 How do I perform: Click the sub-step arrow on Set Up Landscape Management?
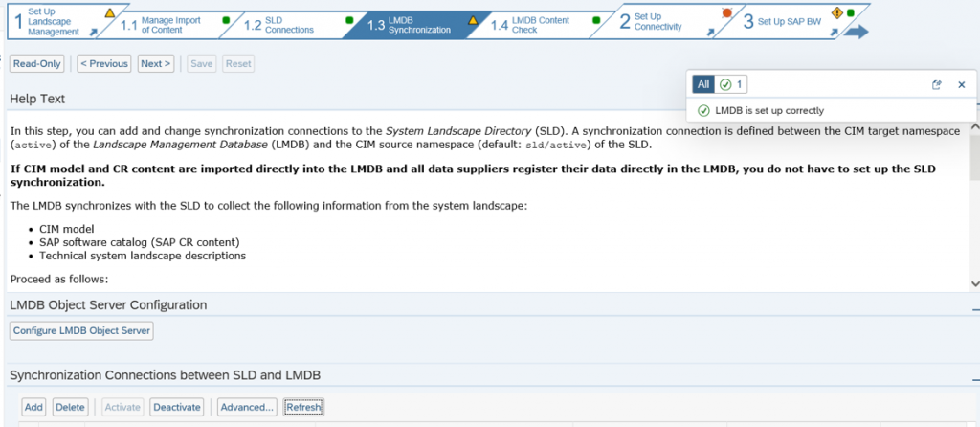click(x=93, y=33)
